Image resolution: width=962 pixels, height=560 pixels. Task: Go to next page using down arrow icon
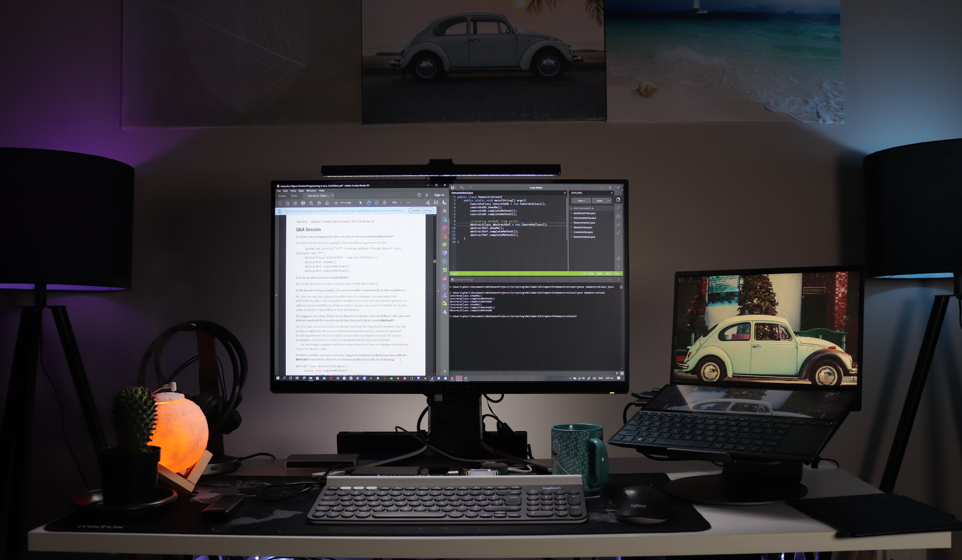327,203
